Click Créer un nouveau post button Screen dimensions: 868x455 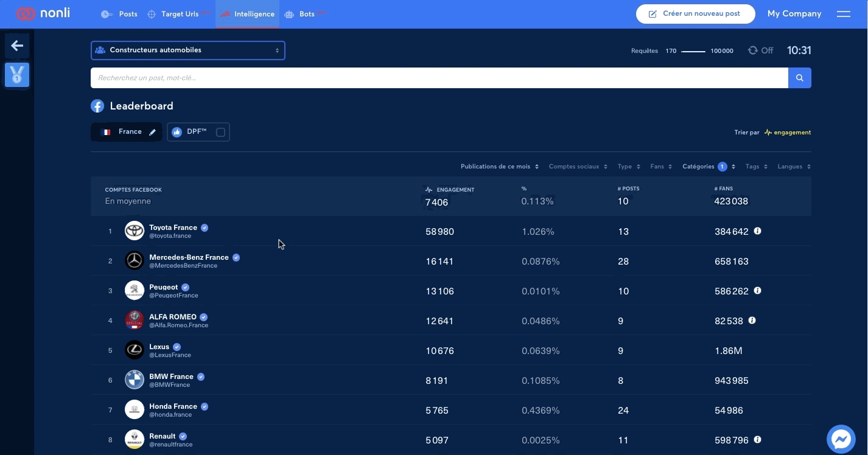point(696,14)
